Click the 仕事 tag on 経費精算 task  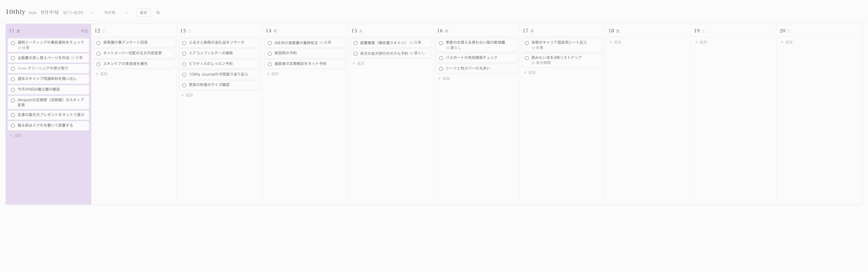coord(415,43)
